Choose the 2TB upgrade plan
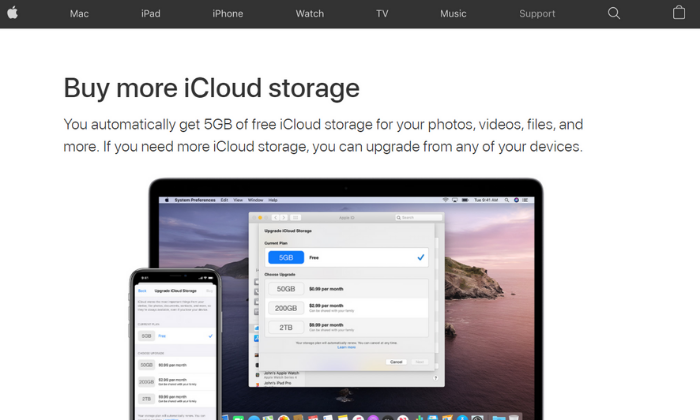The width and height of the screenshot is (700, 420). [x=346, y=327]
